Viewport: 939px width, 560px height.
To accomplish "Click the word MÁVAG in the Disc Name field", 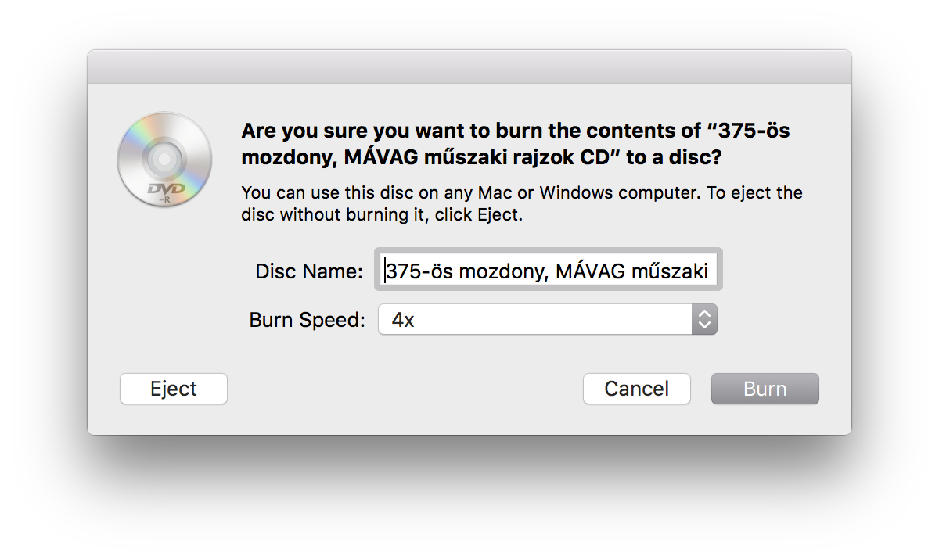I will click(x=590, y=271).
